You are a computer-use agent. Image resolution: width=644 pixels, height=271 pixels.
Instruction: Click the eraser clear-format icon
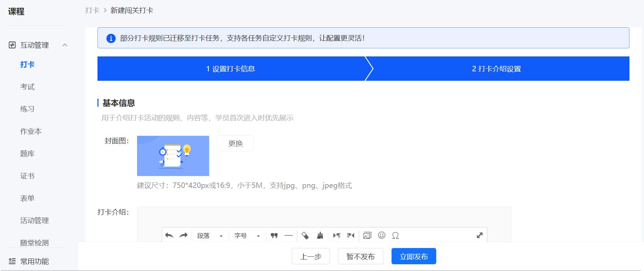coord(305,236)
